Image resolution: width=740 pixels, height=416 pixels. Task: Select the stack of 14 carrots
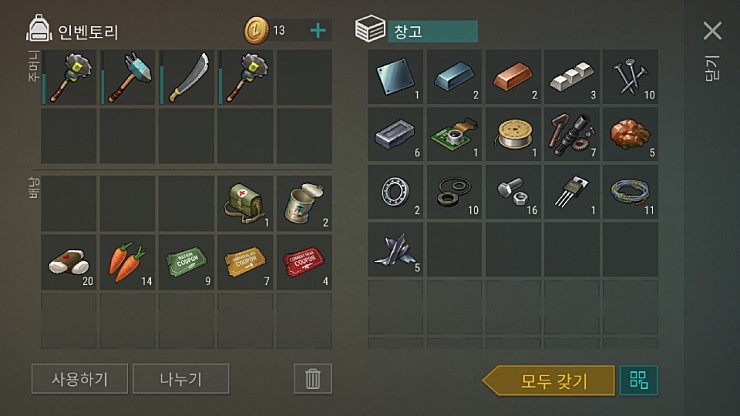tap(128, 262)
